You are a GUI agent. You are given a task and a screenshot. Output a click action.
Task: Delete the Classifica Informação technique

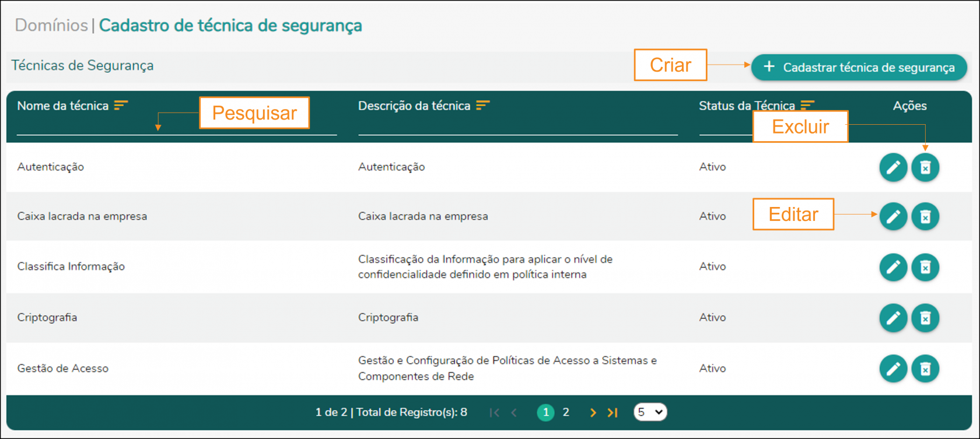(x=925, y=267)
